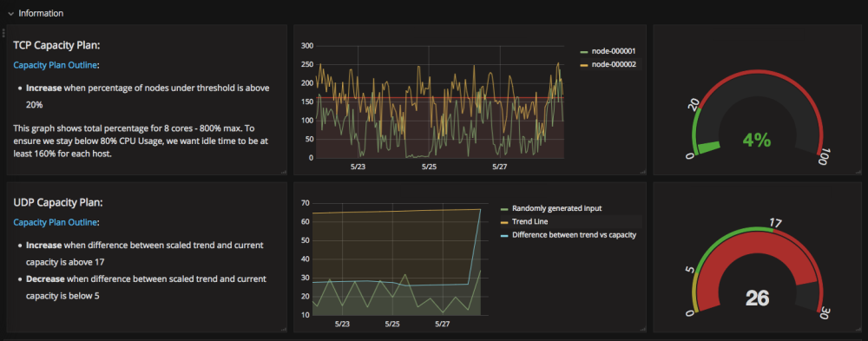The width and height of the screenshot is (868, 341).
Task: Click the bold Decrease word in UDP plan
Action: click(x=45, y=279)
